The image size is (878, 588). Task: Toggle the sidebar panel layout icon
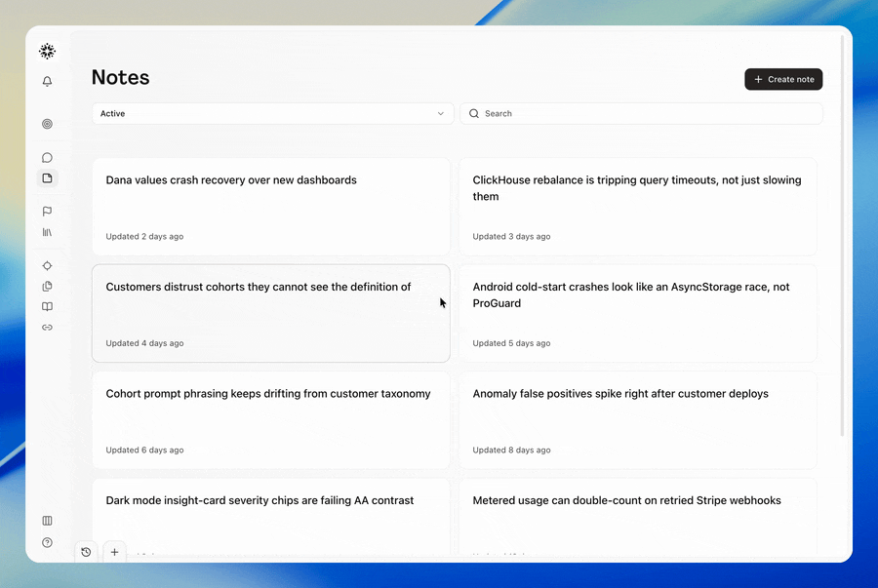click(47, 521)
